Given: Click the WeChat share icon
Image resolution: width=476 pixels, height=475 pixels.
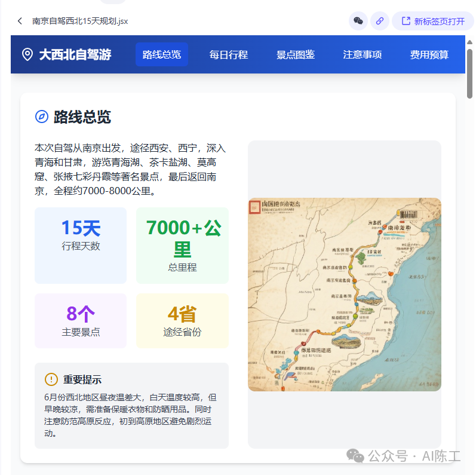Looking at the screenshot, I should 358,21.
